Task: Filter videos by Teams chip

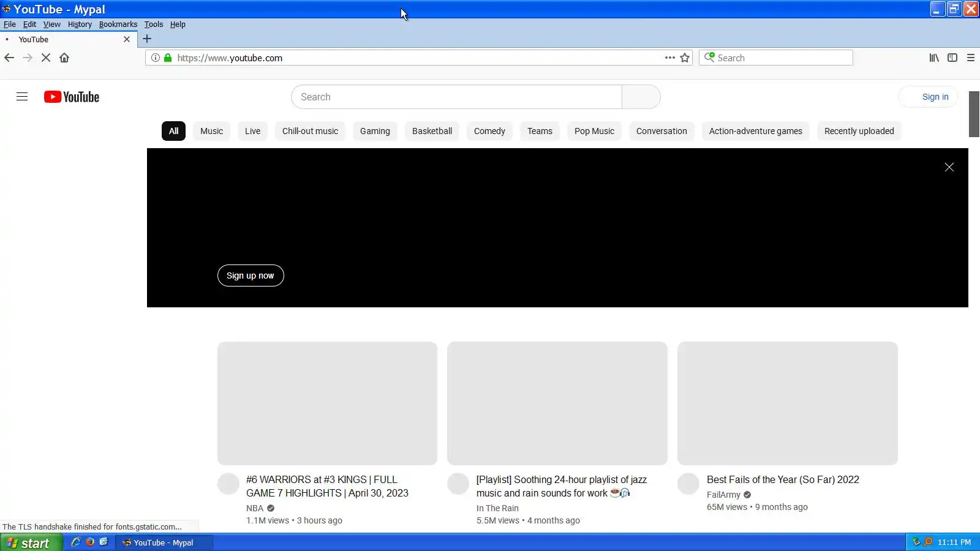Action: pos(540,131)
